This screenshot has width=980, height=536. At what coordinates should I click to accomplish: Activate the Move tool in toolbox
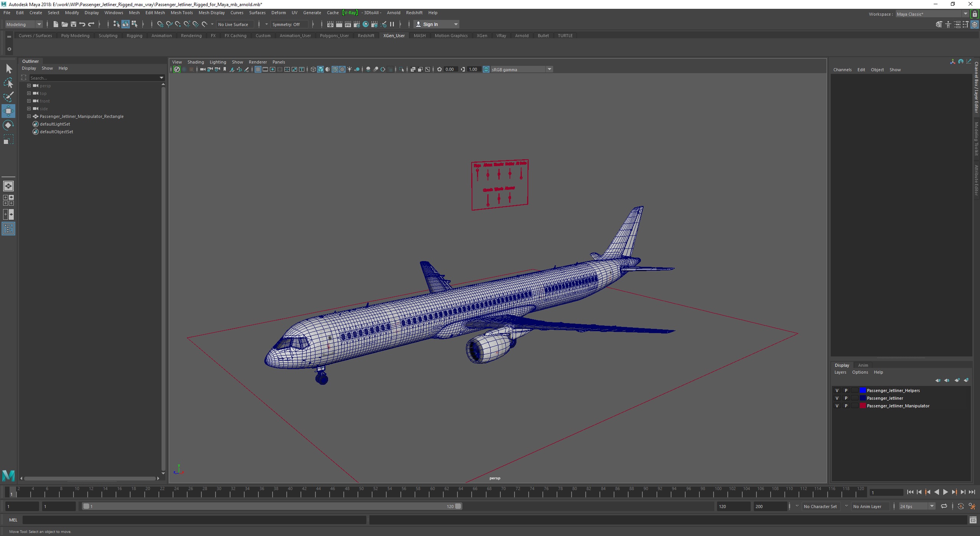(8, 111)
